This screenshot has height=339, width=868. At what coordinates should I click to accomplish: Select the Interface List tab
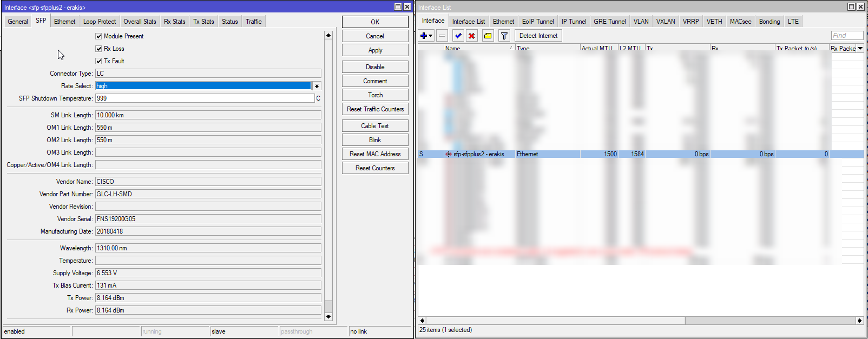[x=469, y=22]
